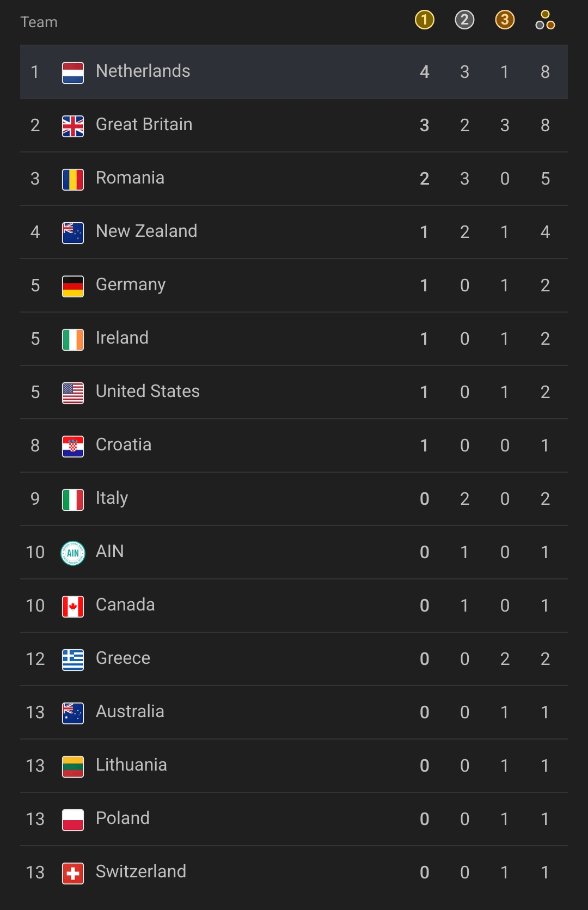The width and height of the screenshot is (588, 910).
Task: Click the silver medal column icon
Action: [x=464, y=20]
